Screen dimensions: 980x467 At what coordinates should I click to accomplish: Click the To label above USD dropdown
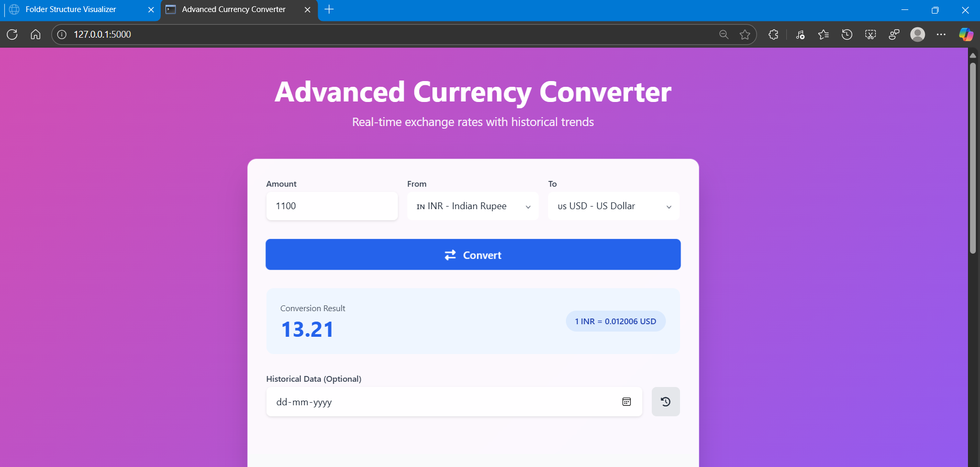[x=552, y=184]
